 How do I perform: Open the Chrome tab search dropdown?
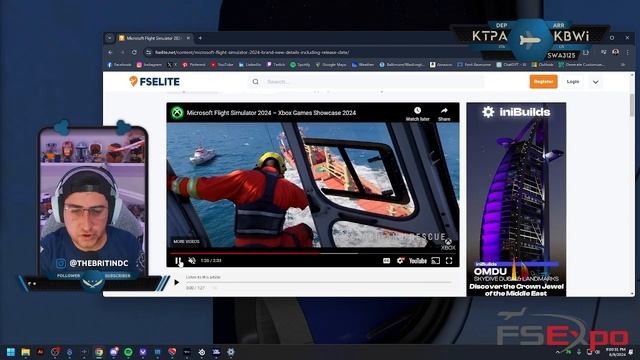point(109,38)
